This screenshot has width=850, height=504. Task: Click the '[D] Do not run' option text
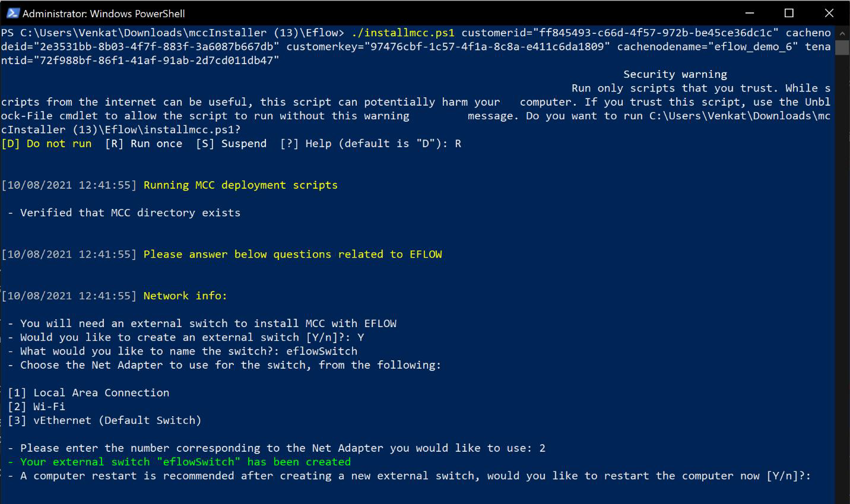point(46,144)
